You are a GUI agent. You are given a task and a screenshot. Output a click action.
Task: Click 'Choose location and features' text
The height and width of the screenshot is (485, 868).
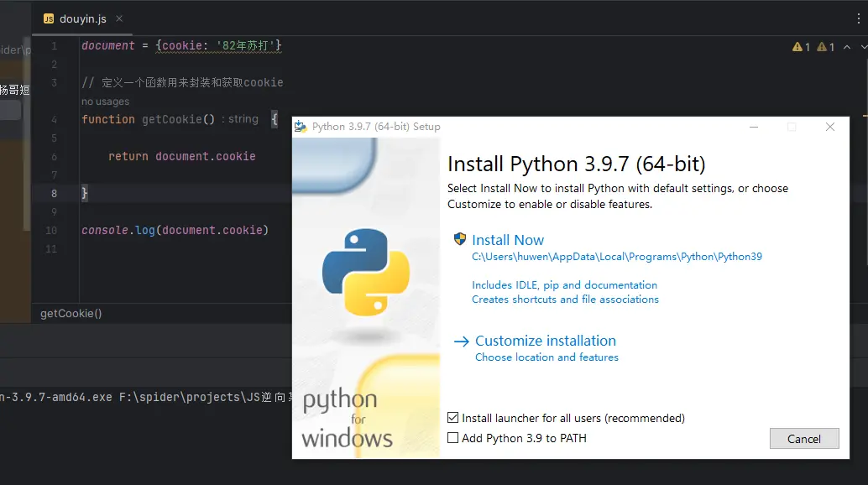546,357
